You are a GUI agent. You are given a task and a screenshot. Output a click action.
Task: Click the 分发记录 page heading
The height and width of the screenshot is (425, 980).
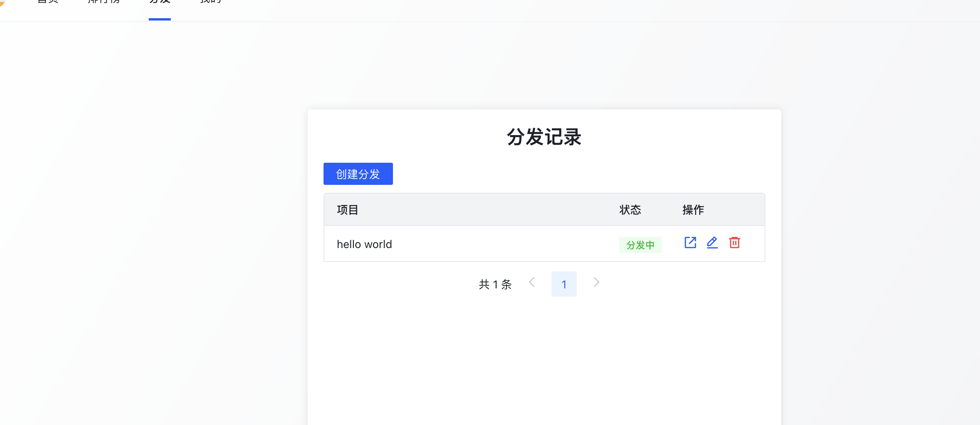pos(544,137)
